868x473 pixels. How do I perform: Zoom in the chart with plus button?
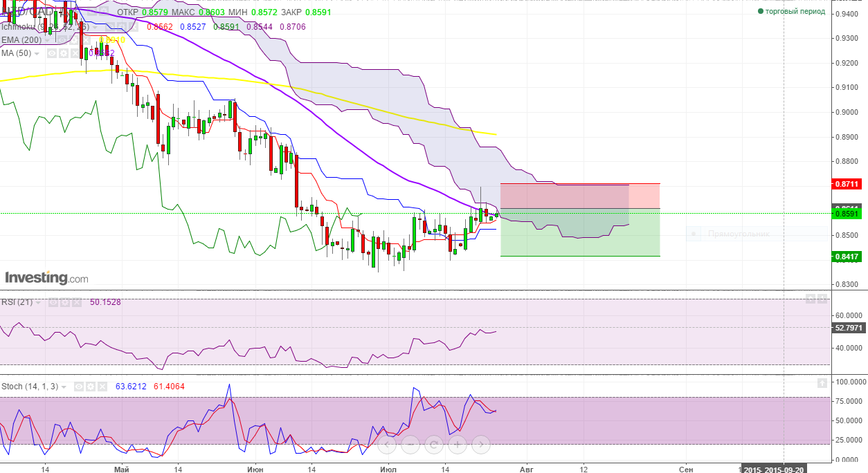tap(458, 444)
